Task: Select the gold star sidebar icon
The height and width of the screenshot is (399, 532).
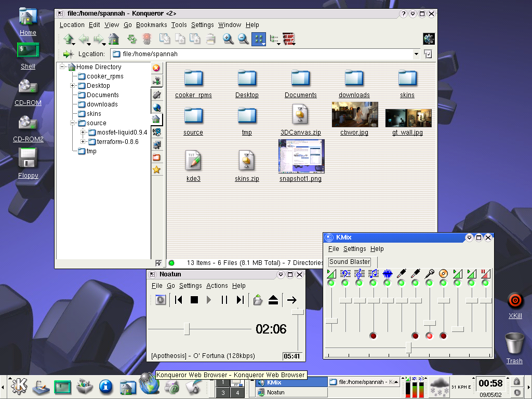Action: click(156, 170)
